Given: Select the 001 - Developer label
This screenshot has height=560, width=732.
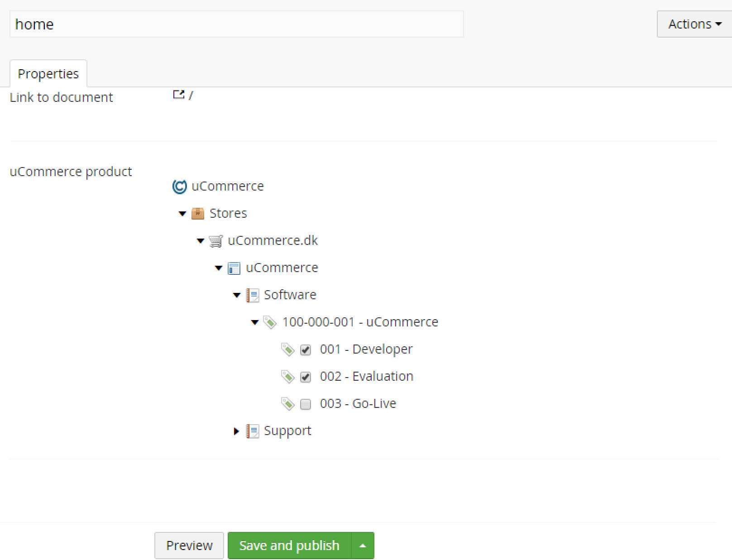Looking at the screenshot, I should 366,349.
